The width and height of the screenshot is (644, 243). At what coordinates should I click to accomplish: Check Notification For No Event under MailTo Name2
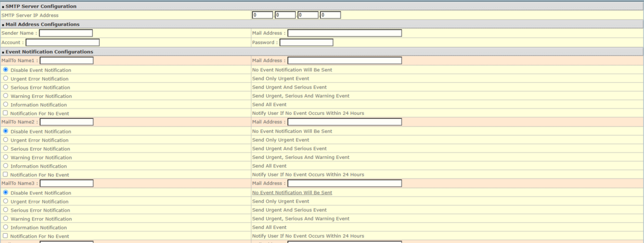coord(6,175)
